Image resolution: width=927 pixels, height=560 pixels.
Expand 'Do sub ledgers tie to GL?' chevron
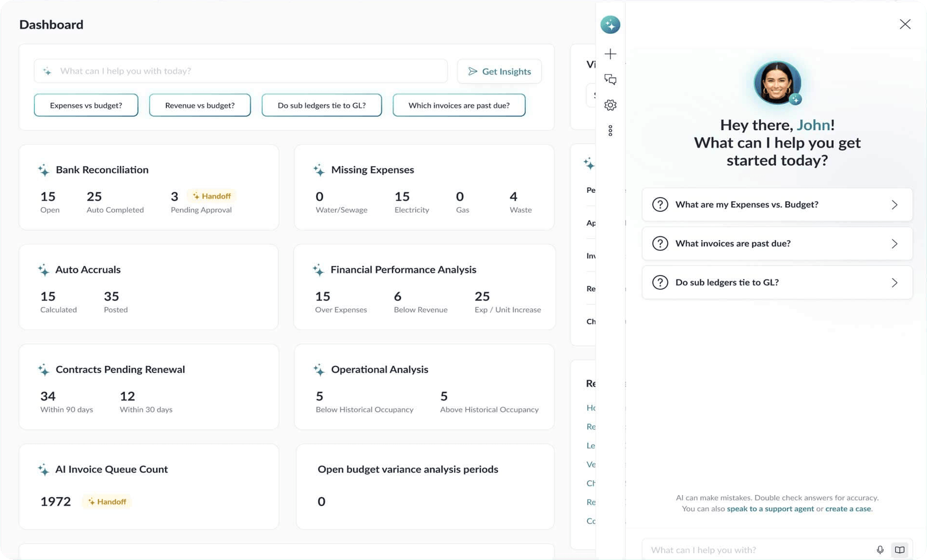(895, 283)
